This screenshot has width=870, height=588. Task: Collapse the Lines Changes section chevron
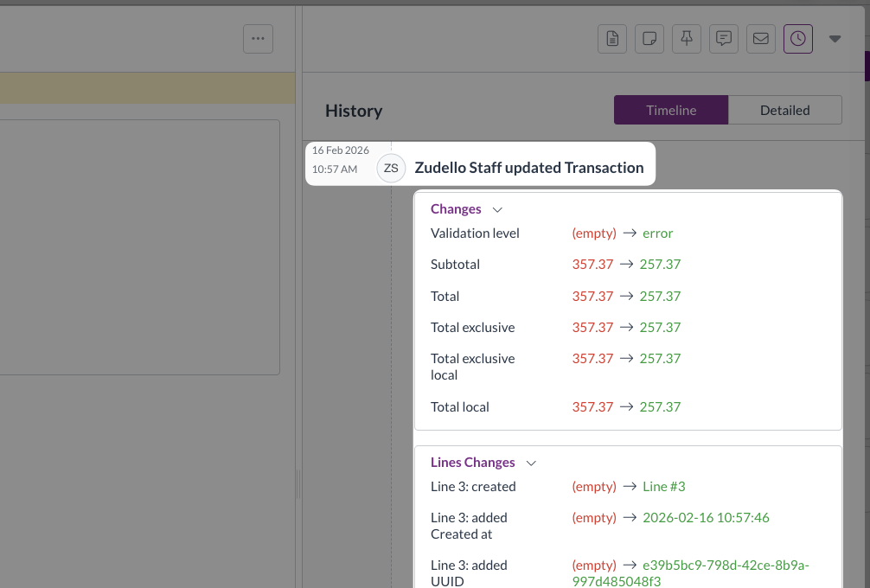[531, 463]
